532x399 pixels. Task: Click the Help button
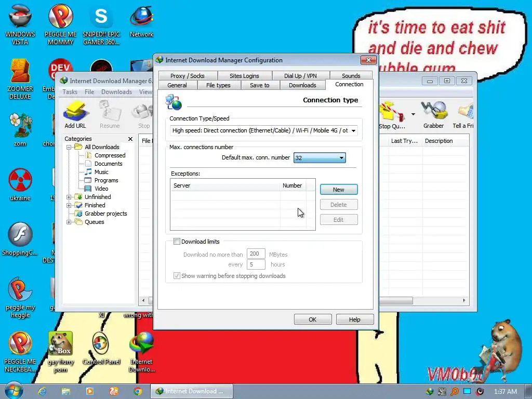click(x=354, y=320)
